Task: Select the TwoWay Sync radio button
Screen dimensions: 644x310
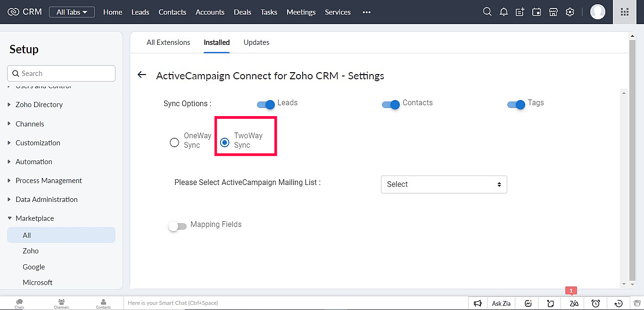Action: pyautogui.click(x=225, y=142)
